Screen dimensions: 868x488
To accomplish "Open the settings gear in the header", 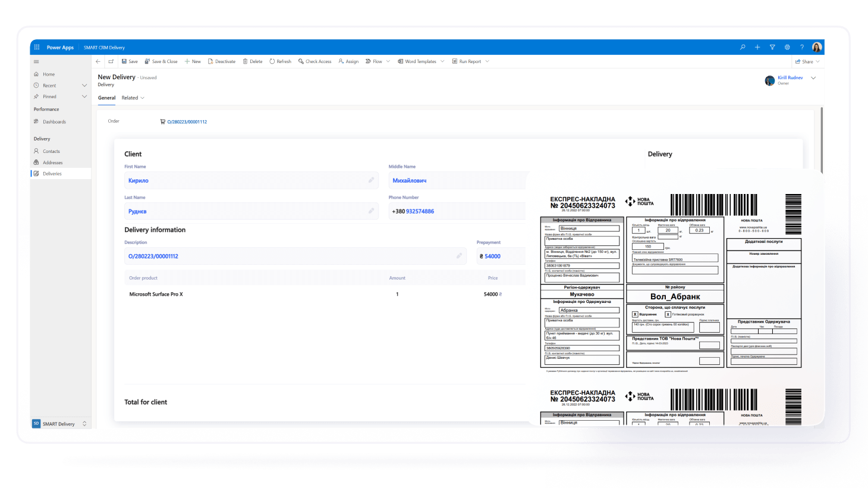I will pyautogui.click(x=787, y=47).
